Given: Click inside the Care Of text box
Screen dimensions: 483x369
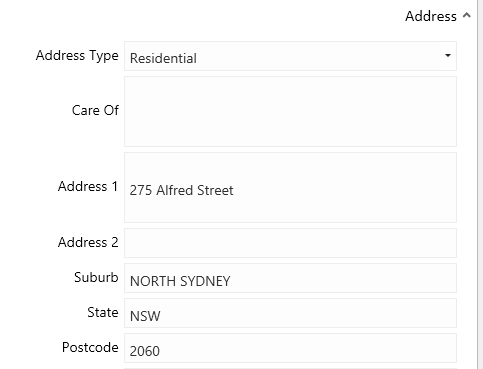Looking at the screenshot, I should (x=290, y=111).
